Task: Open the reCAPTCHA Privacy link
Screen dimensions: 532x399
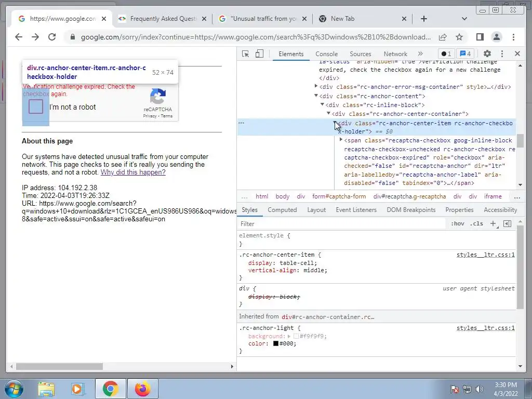Action: 150,116
